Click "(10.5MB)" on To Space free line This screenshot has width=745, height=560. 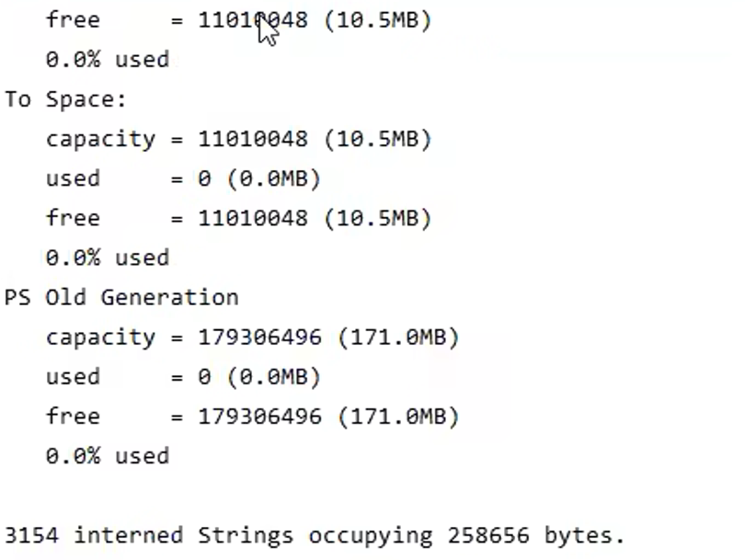point(377,218)
